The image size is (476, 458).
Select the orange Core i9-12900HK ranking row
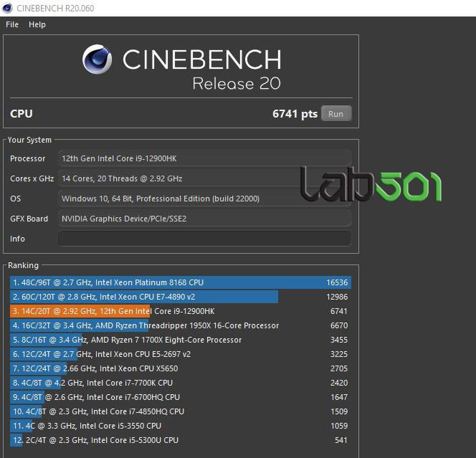[179, 311]
